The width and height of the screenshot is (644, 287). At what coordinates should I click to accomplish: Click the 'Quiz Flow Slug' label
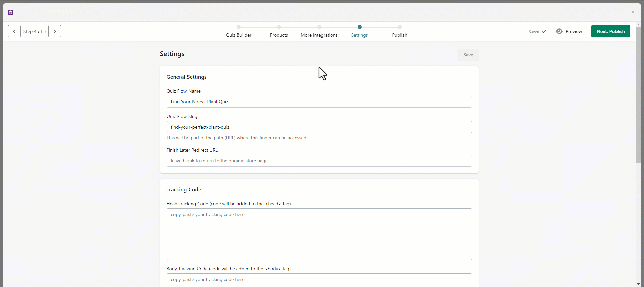tap(182, 116)
